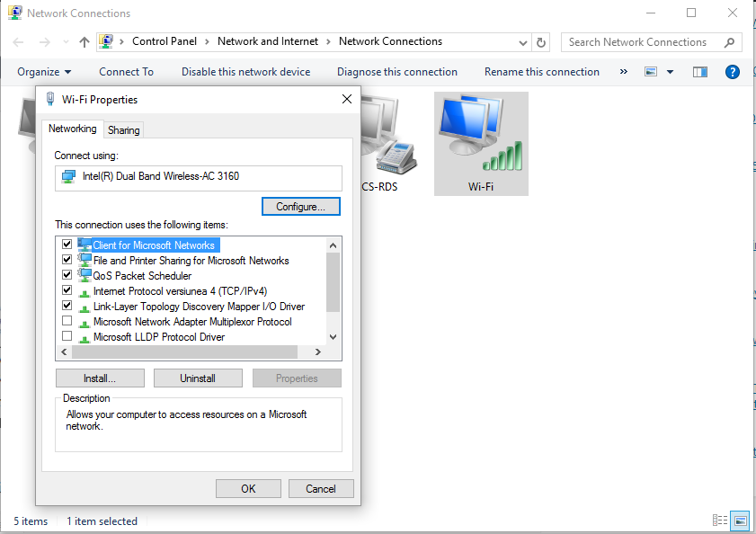756x534 pixels.
Task: Switch to the Sharing tab
Action: tap(124, 130)
